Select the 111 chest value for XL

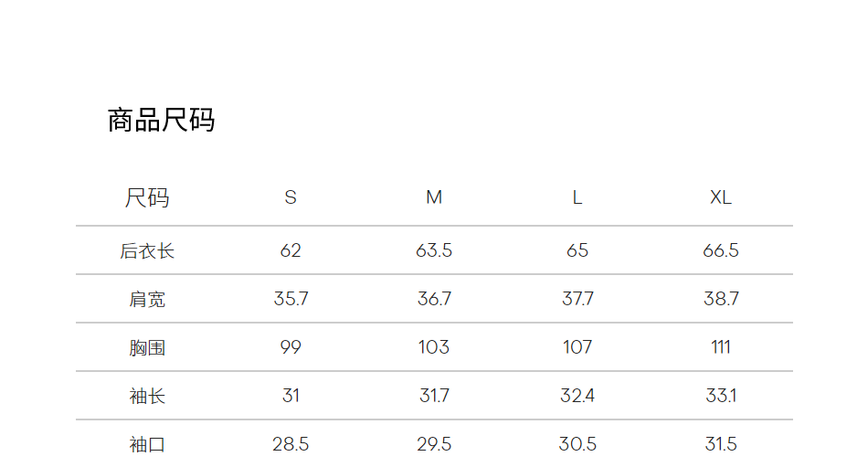[x=721, y=347]
